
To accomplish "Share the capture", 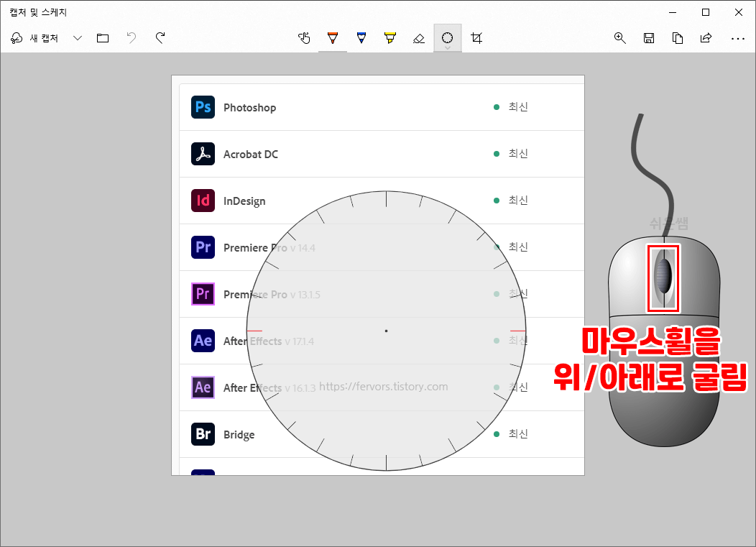I will coord(706,38).
